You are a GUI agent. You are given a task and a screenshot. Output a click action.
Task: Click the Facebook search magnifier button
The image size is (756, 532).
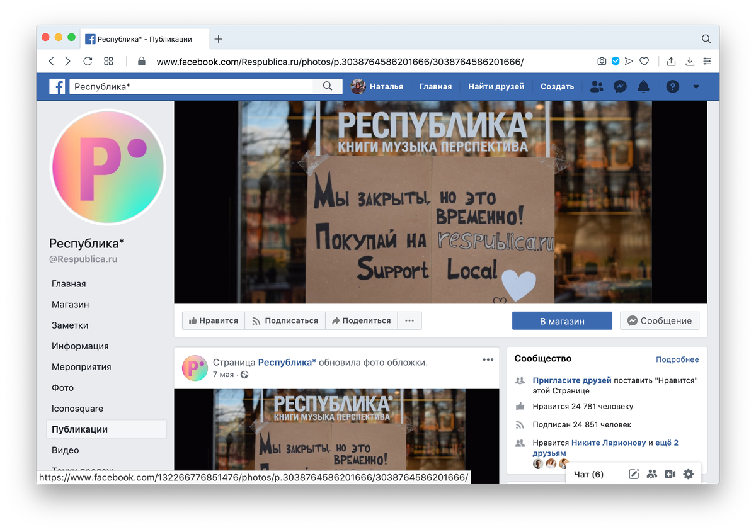[x=328, y=86]
